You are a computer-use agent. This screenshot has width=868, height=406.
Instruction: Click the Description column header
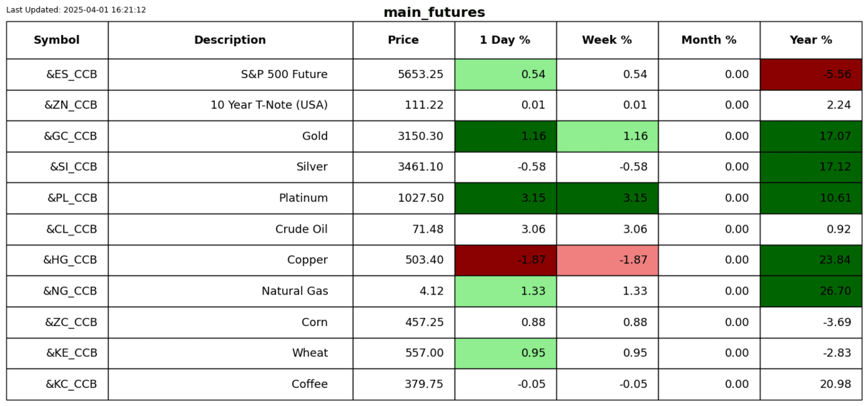pyautogui.click(x=230, y=40)
